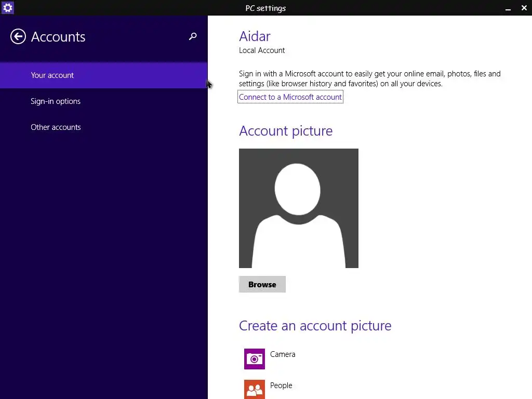Screen dimensions: 532x399
Task: Minimize the PC settings window
Action: (x=508, y=8)
